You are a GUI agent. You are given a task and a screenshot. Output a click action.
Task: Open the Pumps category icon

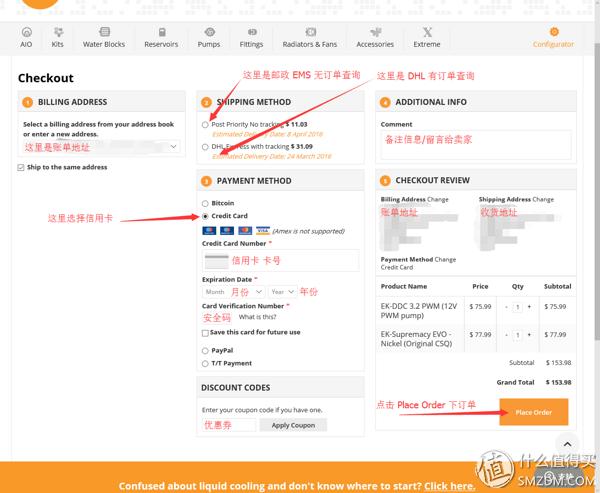(x=209, y=32)
